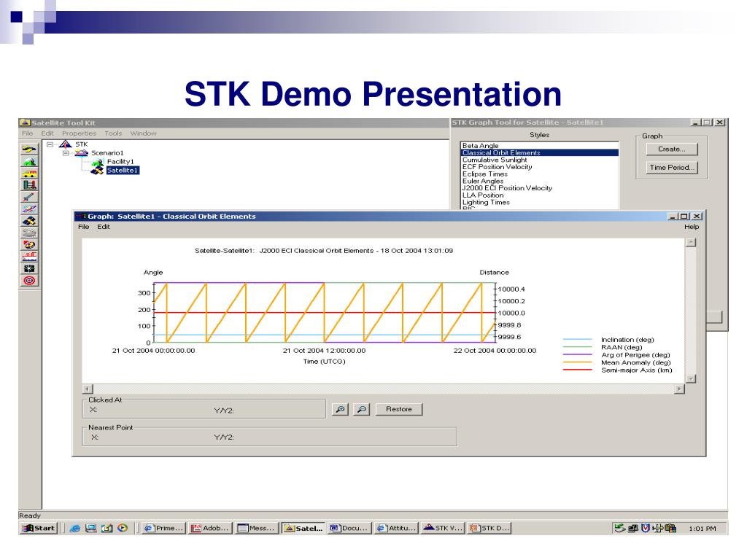The width and height of the screenshot is (747, 560).
Task: Select Classical Orbit Elements in Styles list
Action: pyautogui.click(x=540, y=153)
